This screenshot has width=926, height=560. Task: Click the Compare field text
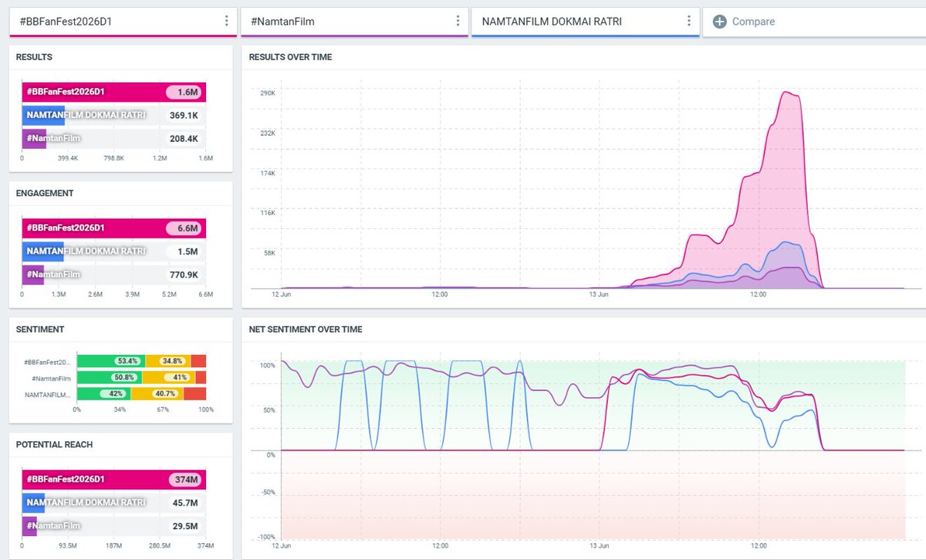click(x=753, y=22)
